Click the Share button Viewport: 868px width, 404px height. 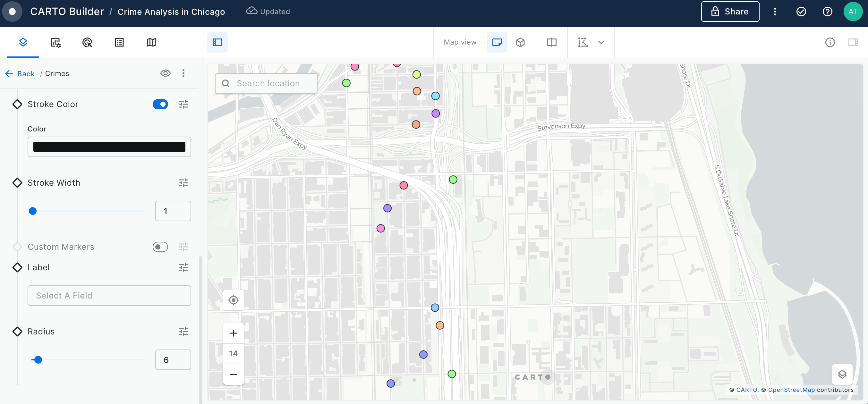point(730,12)
